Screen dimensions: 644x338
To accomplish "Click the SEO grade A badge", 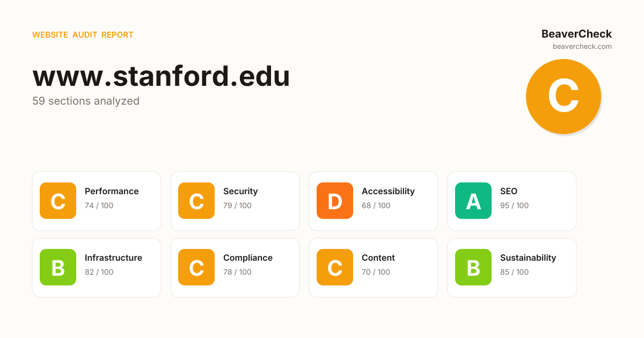I will (473, 201).
